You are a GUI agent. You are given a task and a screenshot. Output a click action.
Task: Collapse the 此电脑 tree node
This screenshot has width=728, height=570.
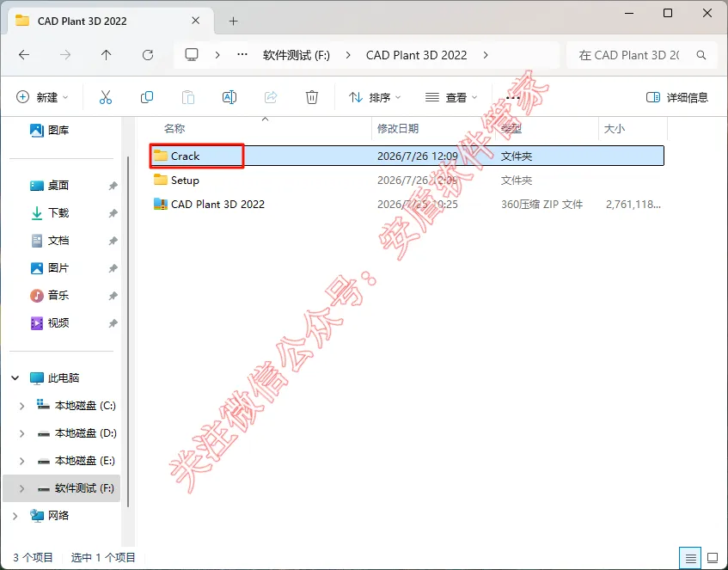tap(15, 378)
